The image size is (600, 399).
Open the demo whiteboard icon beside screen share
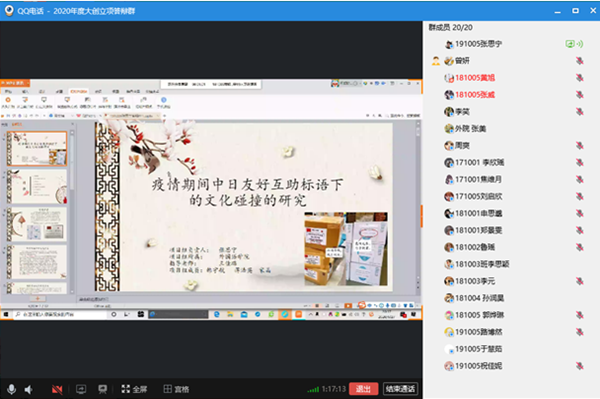(x=103, y=389)
